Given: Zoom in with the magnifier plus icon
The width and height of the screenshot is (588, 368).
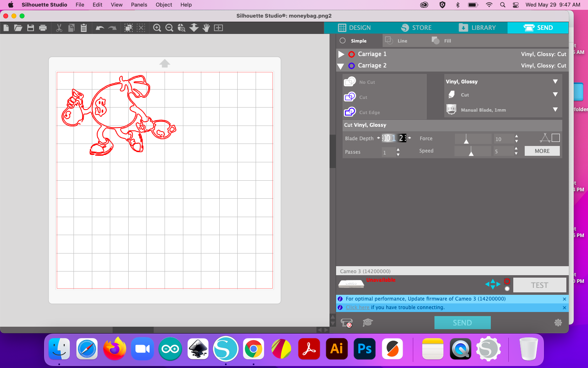Looking at the screenshot, I should [157, 28].
